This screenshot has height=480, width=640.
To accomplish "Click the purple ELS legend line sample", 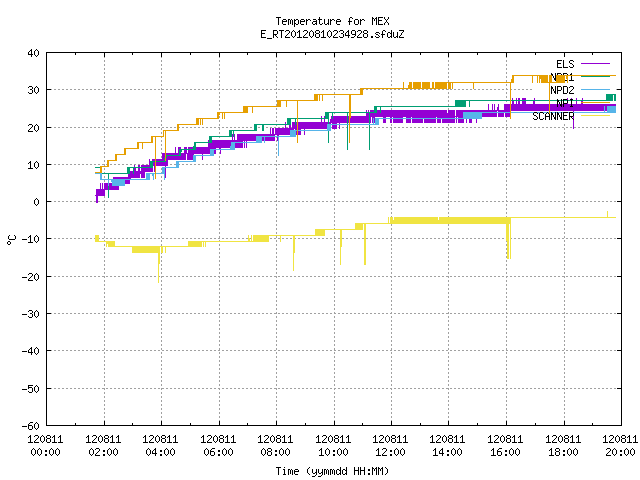I will tap(596, 64).
